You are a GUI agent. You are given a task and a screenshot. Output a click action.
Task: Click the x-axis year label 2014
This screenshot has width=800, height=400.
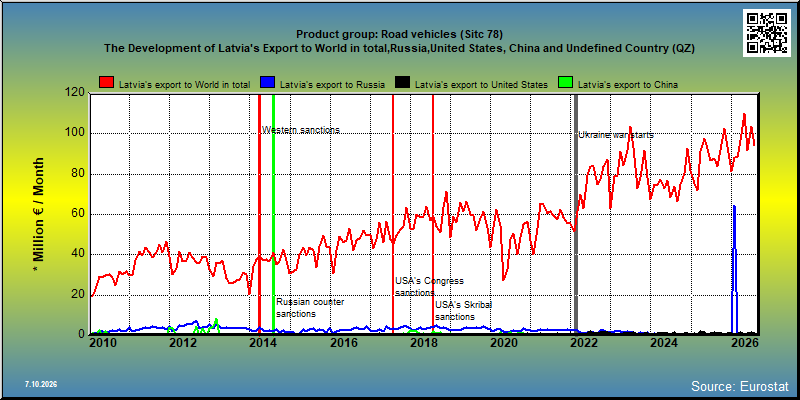(263, 343)
